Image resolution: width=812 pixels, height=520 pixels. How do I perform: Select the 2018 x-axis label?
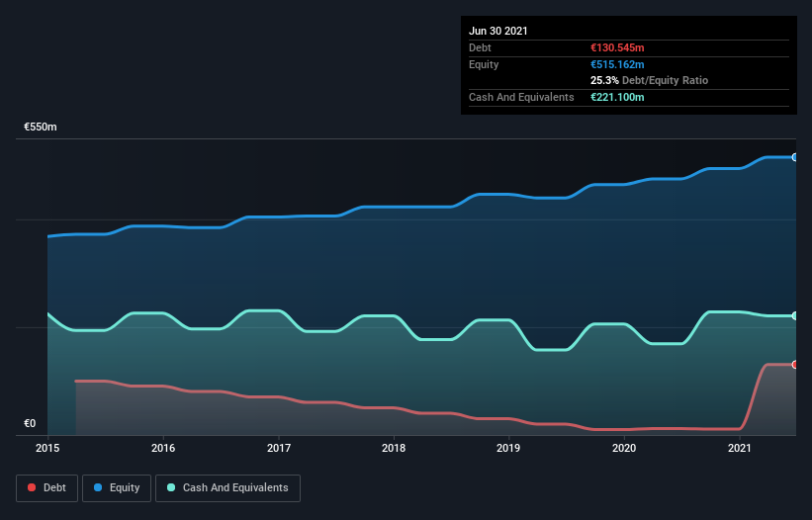tap(394, 448)
